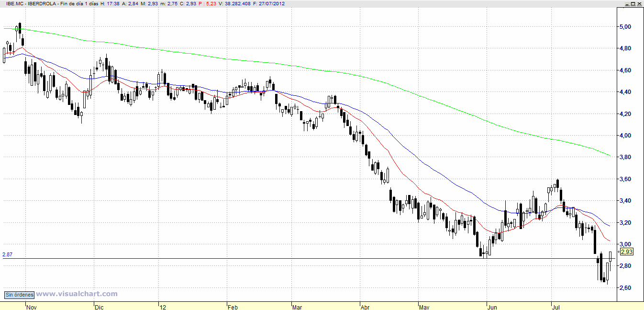Click the 'Sin órdenes' orders box
The width and height of the screenshot is (644, 310).
pos(20,295)
